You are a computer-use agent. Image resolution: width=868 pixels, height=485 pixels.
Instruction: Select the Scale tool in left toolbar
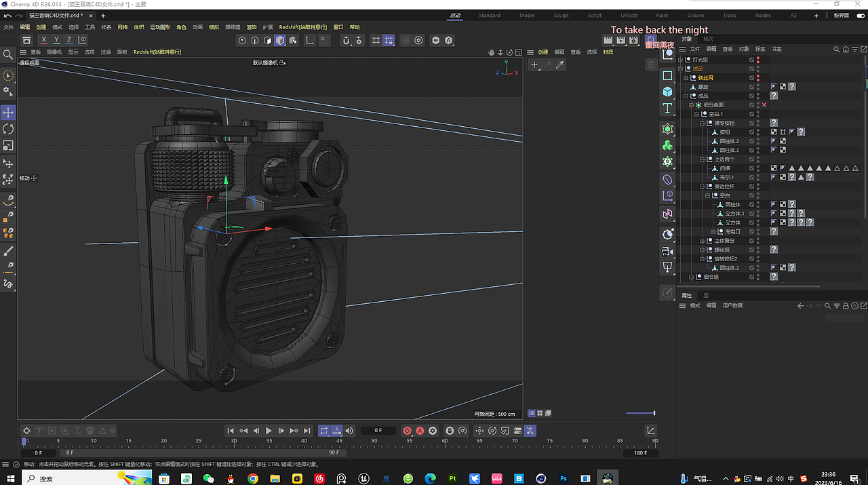pyautogui.click(x=8, y=145)
